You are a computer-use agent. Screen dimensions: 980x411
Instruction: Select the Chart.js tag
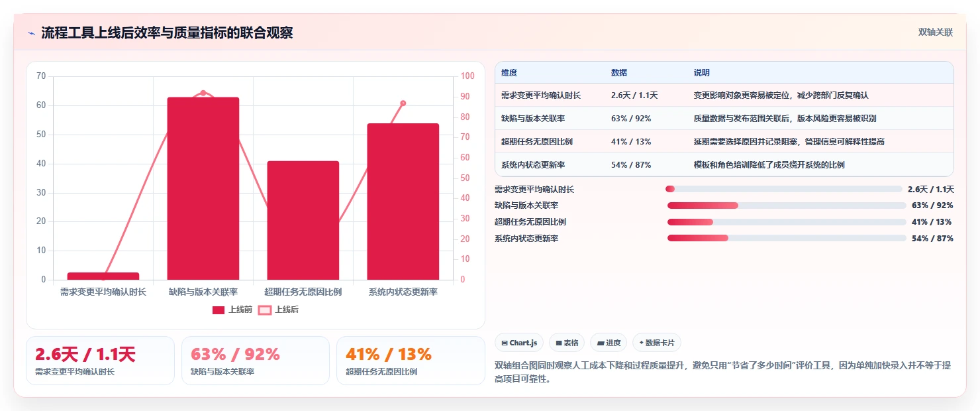point(519,343)
